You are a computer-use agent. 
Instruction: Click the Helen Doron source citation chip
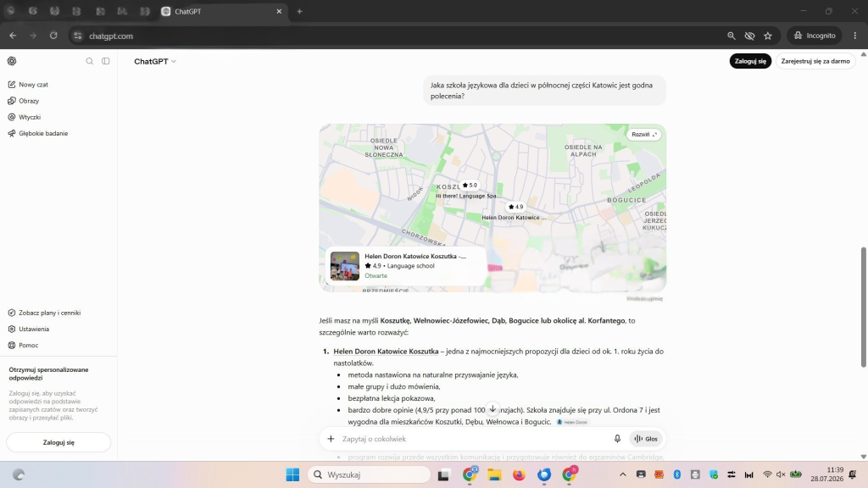tap(572, 422)
